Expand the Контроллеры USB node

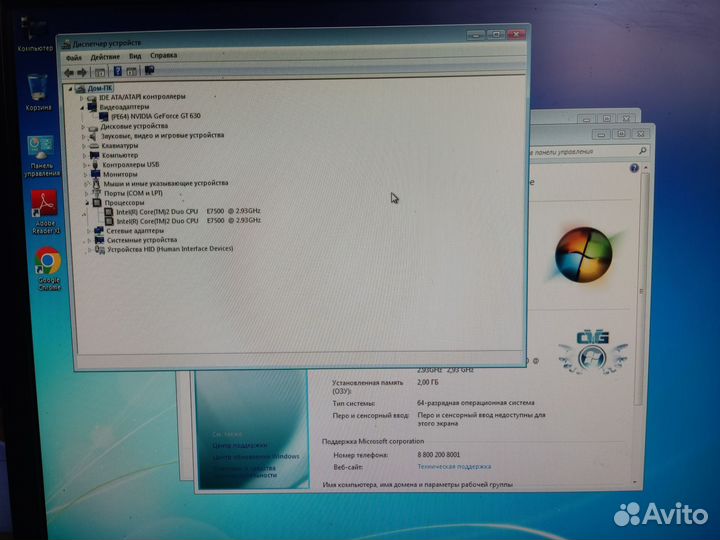coord(86,165)
